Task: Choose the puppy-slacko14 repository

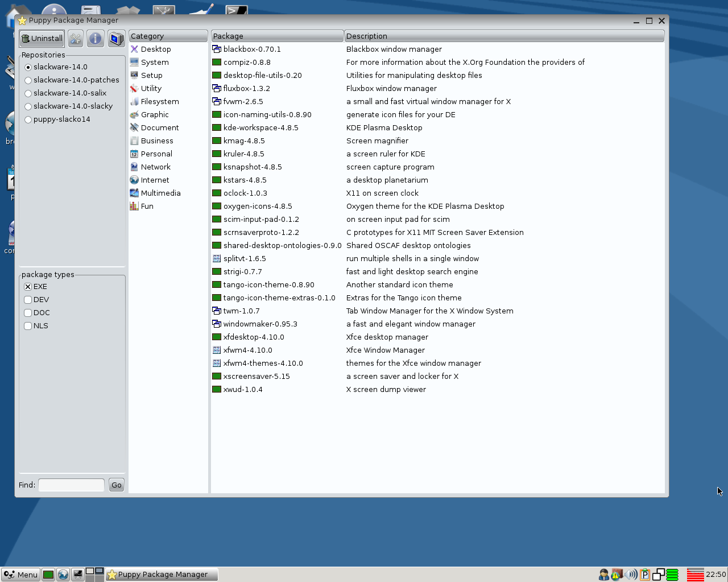Action: [x=28, y=119]
